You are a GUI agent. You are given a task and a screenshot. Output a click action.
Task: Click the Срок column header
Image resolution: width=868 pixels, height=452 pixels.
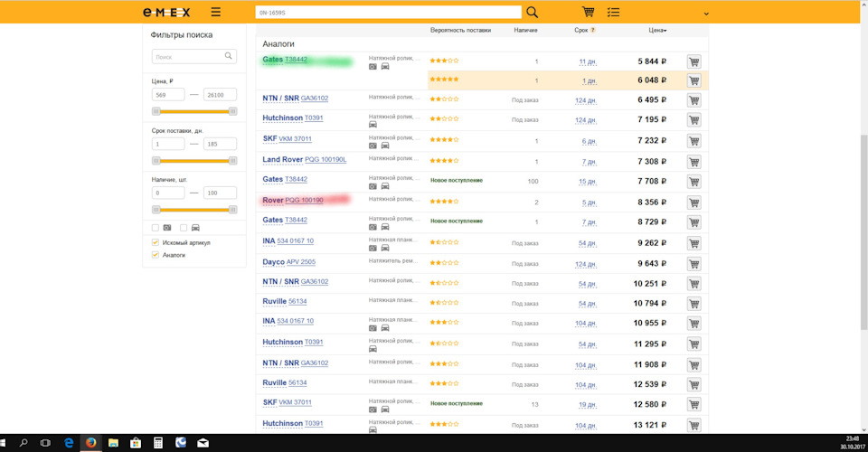click(580, 31)
